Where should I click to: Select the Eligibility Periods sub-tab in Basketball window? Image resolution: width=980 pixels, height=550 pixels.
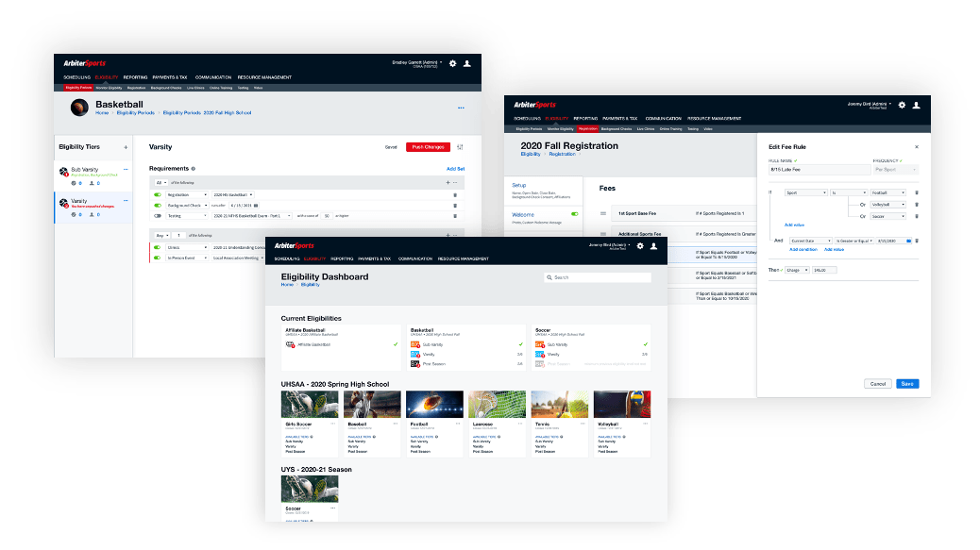pos(78,88)
